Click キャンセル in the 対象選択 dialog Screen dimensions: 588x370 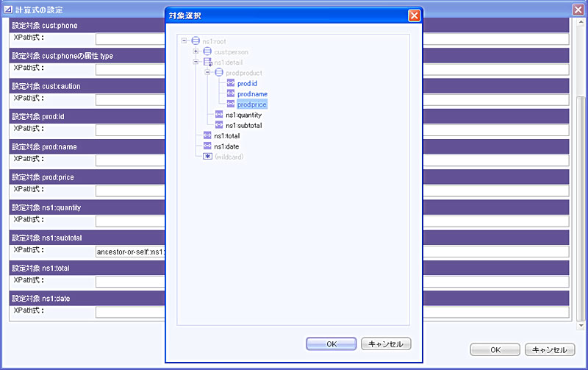[386, 344]
